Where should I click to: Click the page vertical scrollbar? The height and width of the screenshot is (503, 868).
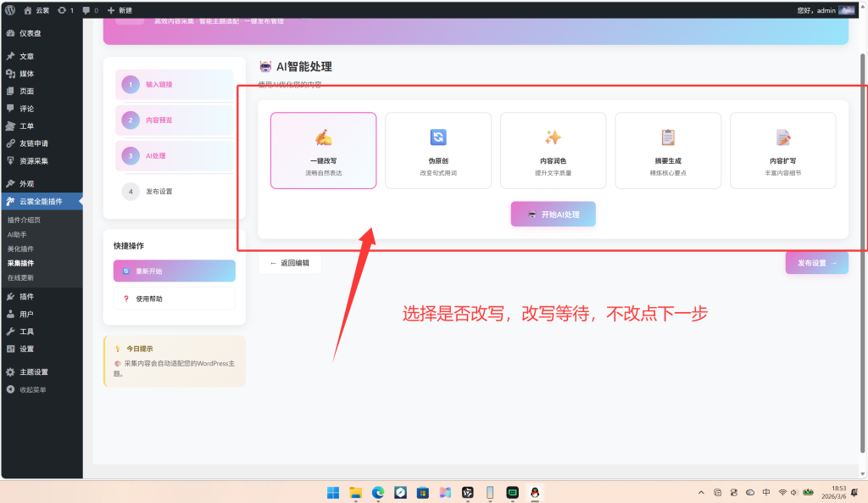[862, 252]
